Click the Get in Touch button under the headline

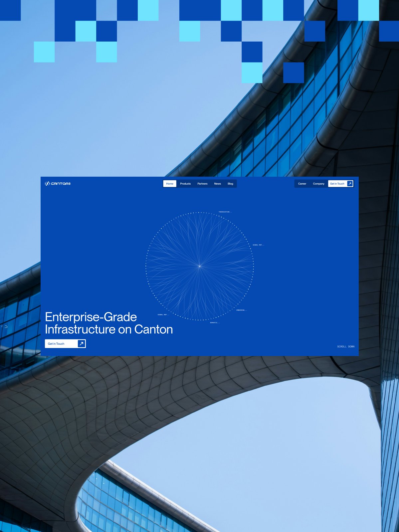(65, 344)
